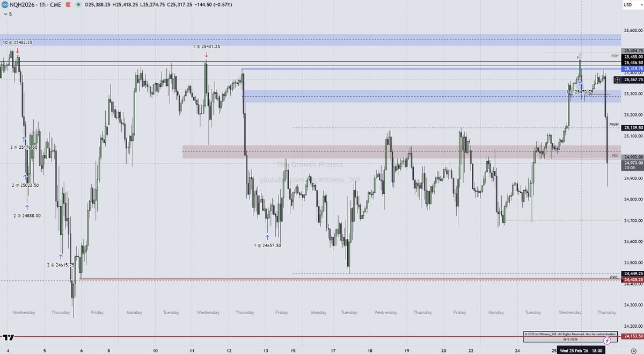
Task: Click the 25,436.50 black price label
Action: (x=632, y=62)
